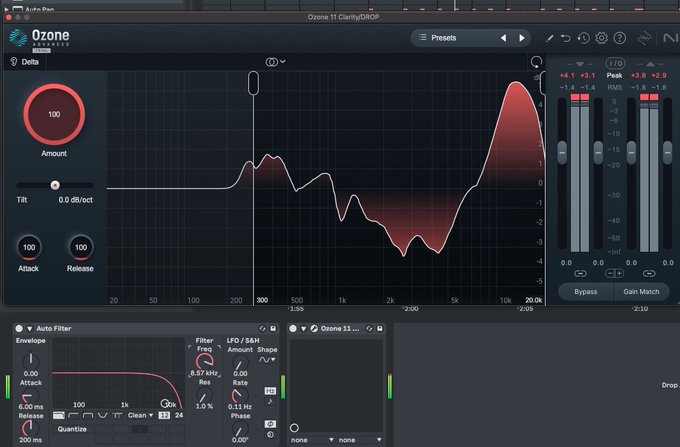This screenshot has height=447, width=680.
Task: Click Ozone 11 device hot-swap icon
Action: point(369,329)
